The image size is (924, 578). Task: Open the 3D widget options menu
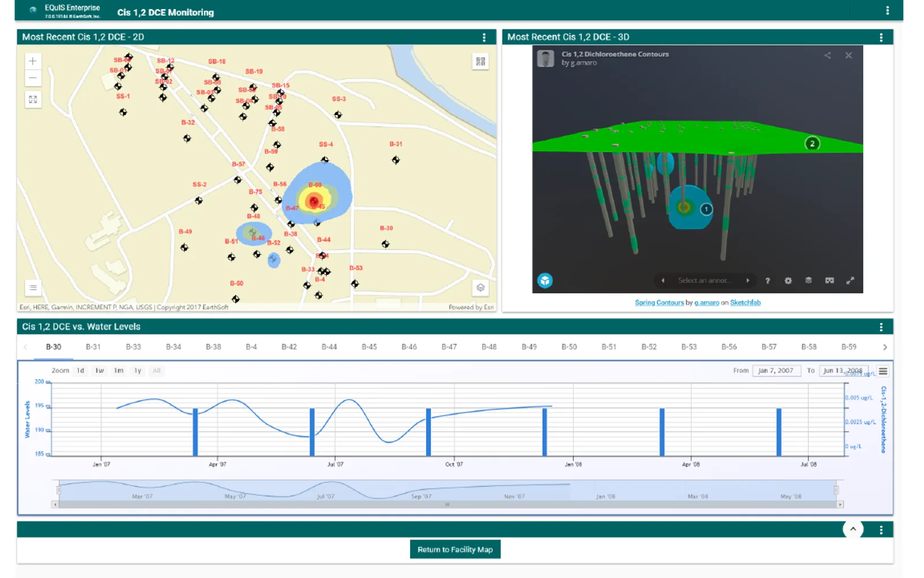pos(881,37)
